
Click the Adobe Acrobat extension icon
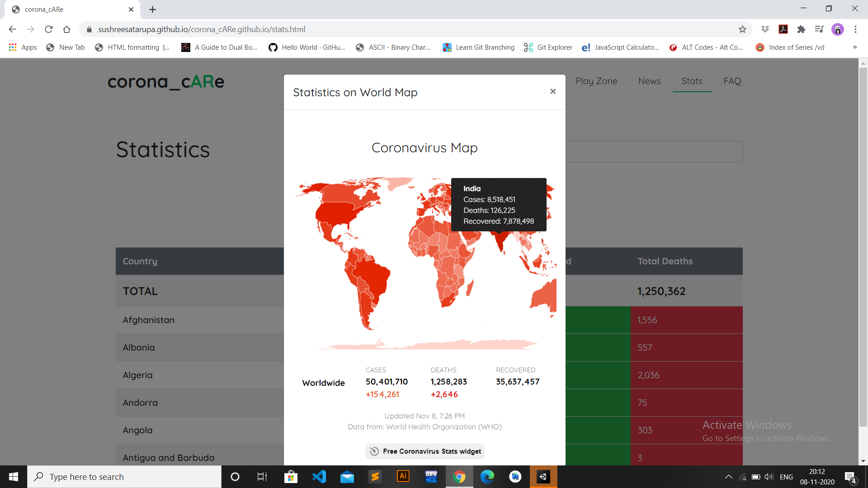click(783, 29)
